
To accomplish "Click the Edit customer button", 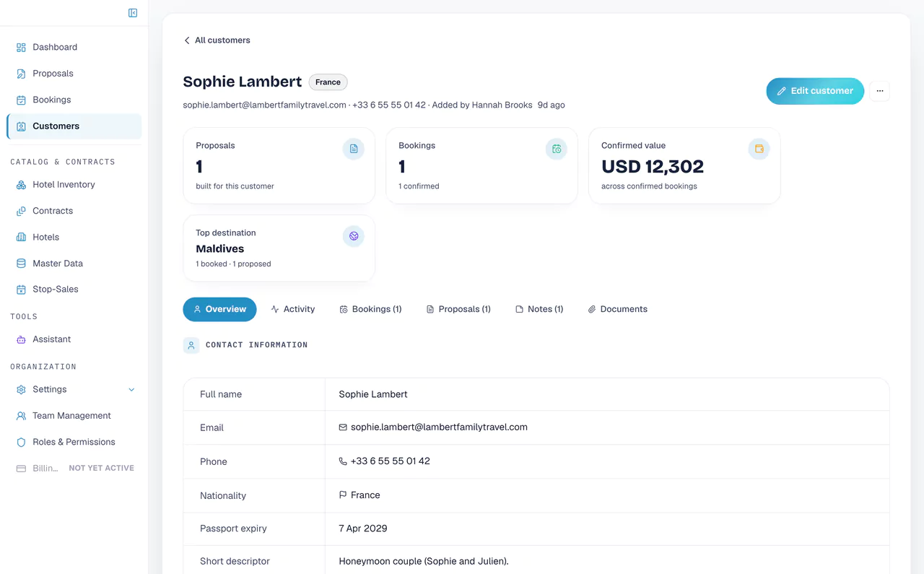I will pyautogui.click(x=815, y=91).
